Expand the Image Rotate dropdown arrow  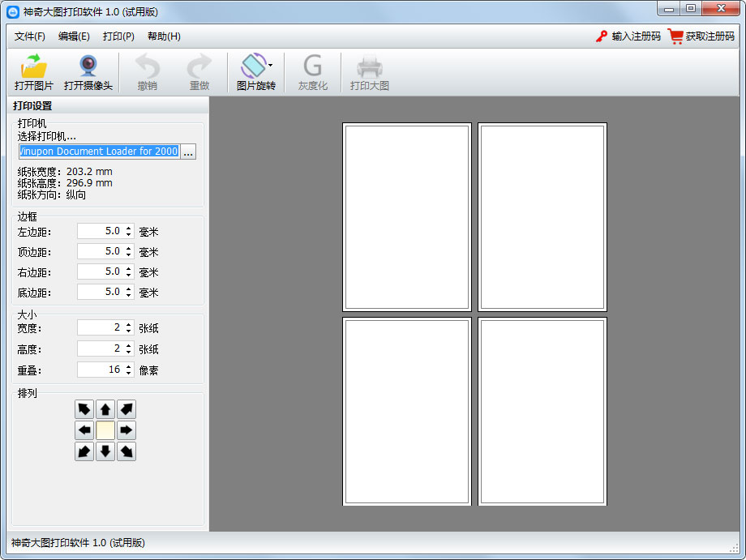271,65
